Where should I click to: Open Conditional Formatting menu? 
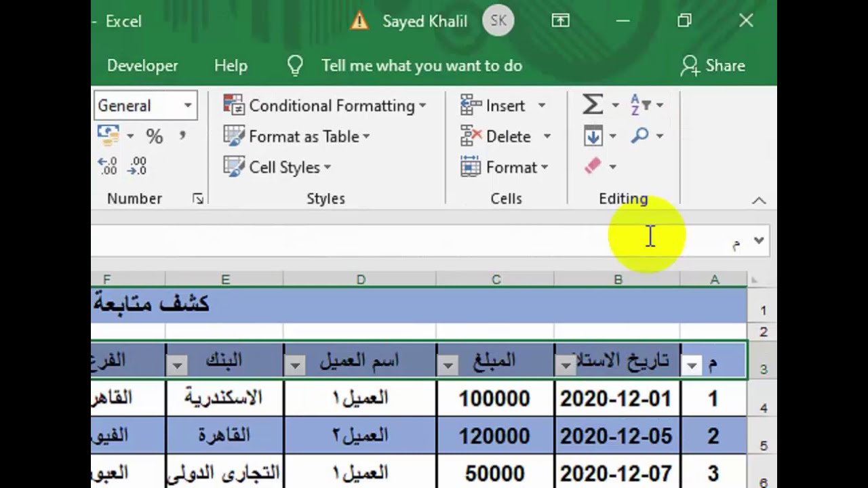click(x=325, y=106)
